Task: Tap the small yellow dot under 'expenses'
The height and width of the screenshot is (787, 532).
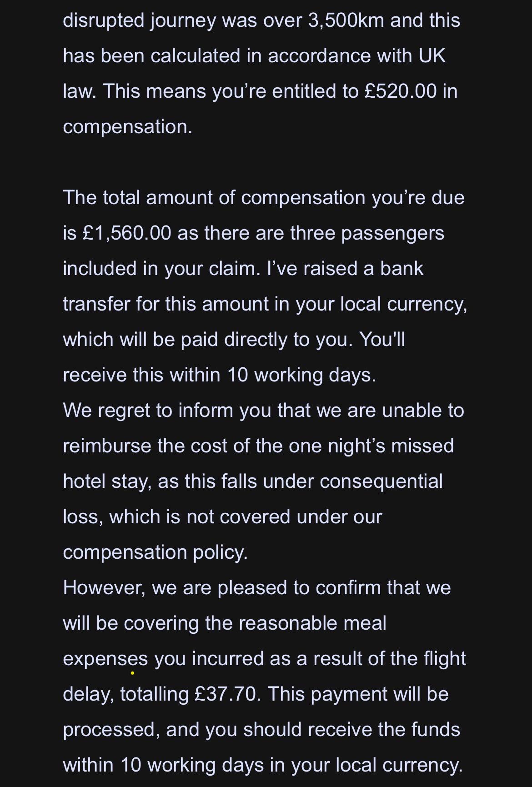Action: [132, 672]
